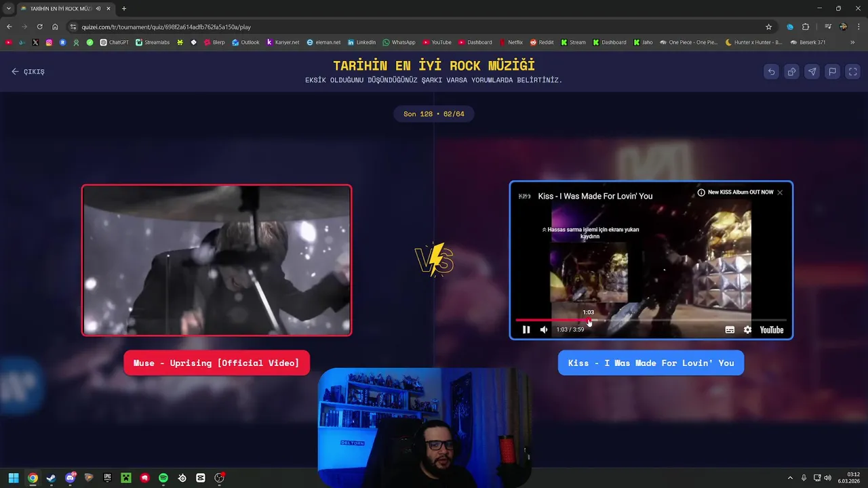868x488 pixels.
Task: Undo the last choice arrow icon
Action: [771, 72]
